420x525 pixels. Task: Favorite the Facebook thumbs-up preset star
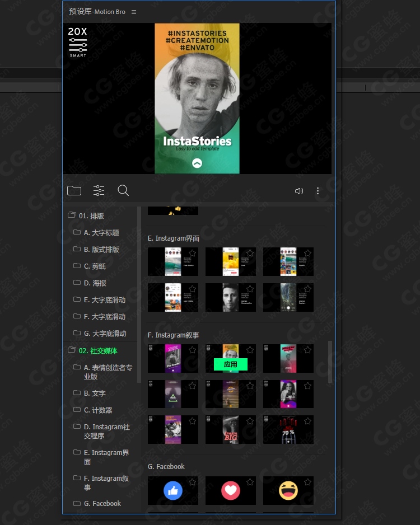(192, 482)
